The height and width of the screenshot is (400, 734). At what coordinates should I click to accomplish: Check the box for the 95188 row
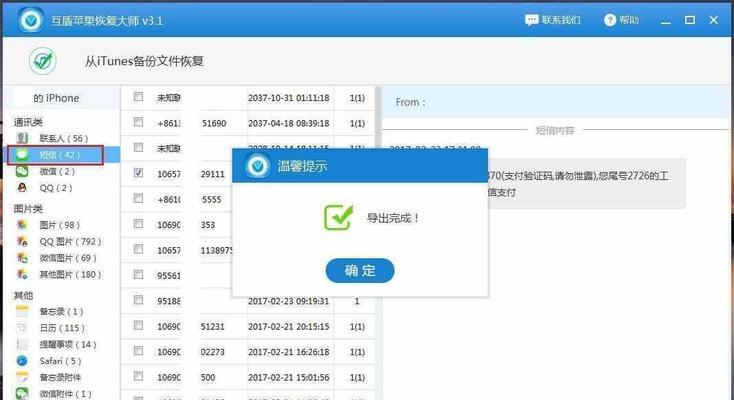click(138, 299)
